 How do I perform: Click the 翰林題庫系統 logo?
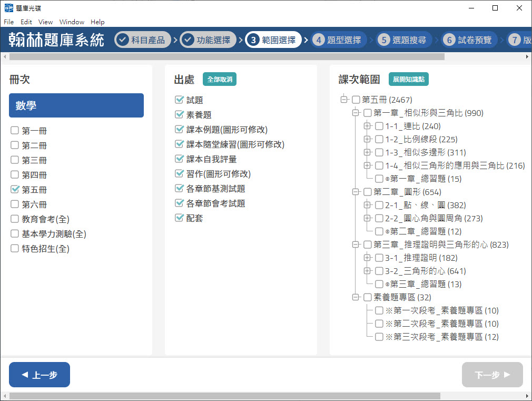(56, 40)
